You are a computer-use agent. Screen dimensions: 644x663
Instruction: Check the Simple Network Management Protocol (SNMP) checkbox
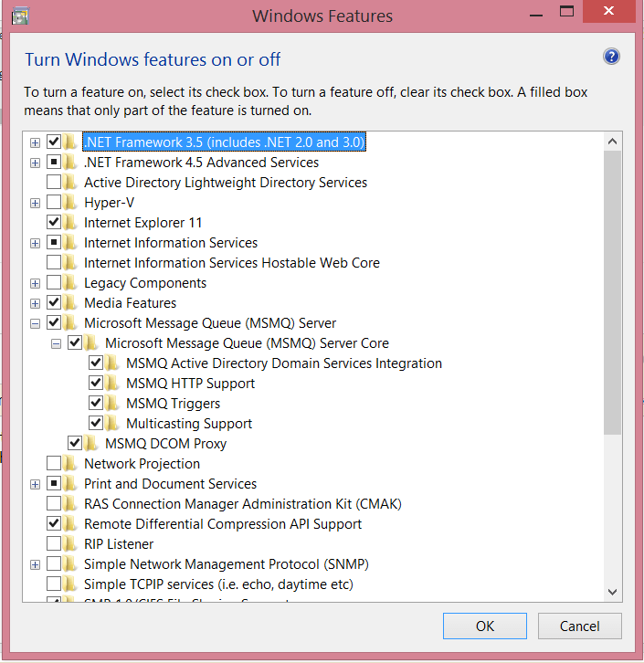54,563
